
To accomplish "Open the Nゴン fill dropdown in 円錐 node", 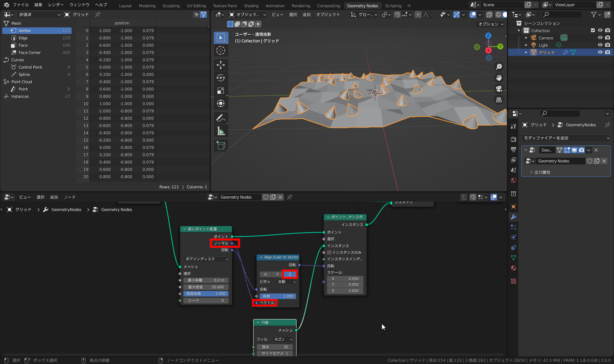I will tap(282, 339).
